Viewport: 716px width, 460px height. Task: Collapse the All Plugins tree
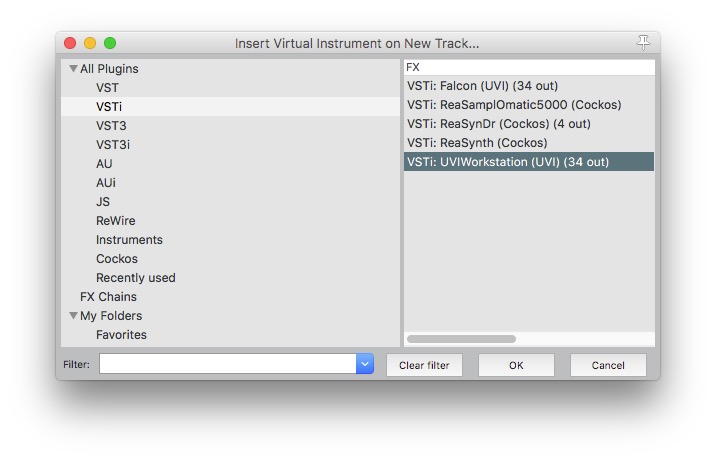tap(73, 69)
